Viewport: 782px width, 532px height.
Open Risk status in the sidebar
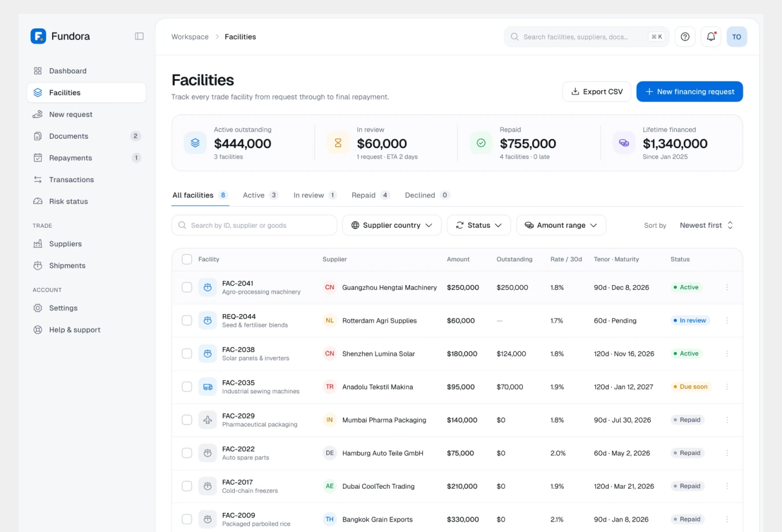pos(86,201)
